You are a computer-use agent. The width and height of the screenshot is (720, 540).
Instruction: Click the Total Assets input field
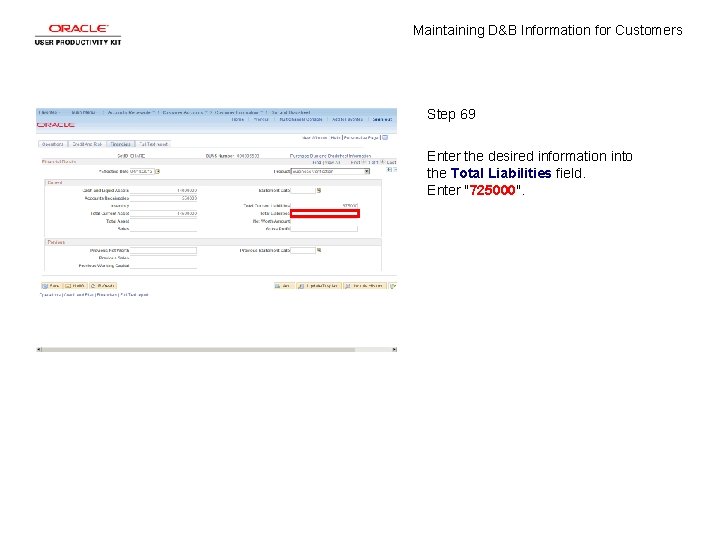click(x=163, y=221)
